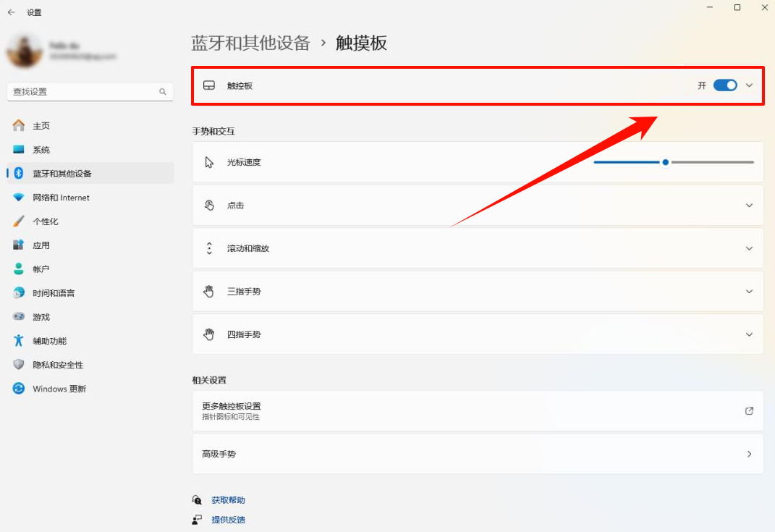Screen dimensions: 775x532
Task: Open 更多触控板设置 external link
Action: click(x=478, y=410)
